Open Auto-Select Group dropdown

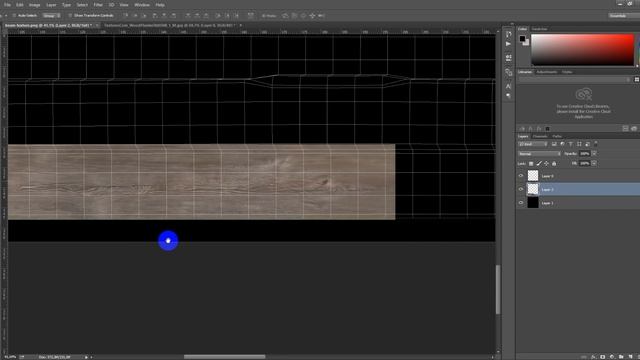tap(51, 16)
